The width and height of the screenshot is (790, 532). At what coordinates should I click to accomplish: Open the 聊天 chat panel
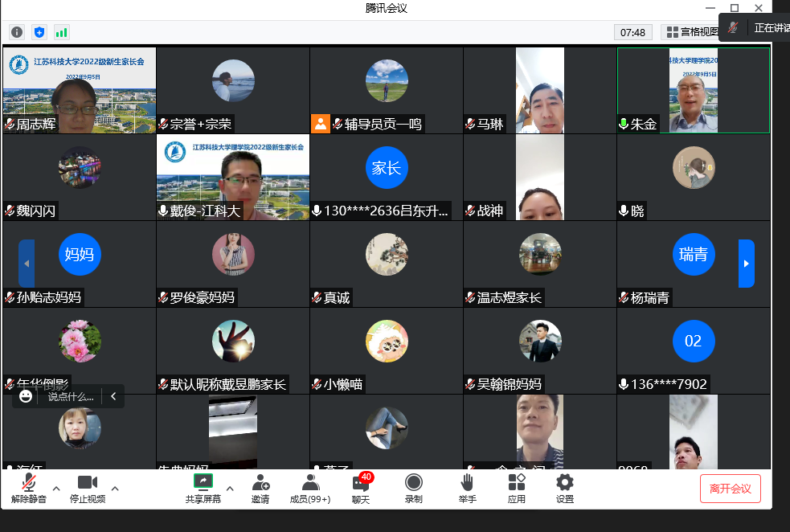pyautogui.click(x=361, y=488)
